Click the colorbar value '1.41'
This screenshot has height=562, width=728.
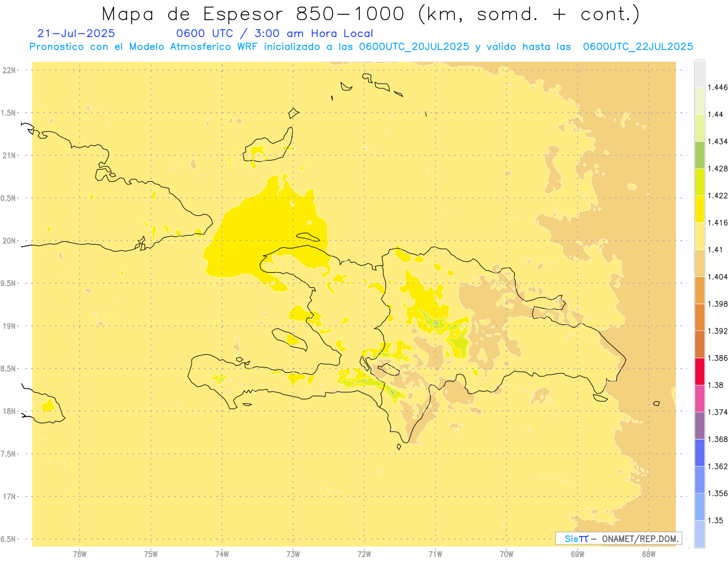715,250
